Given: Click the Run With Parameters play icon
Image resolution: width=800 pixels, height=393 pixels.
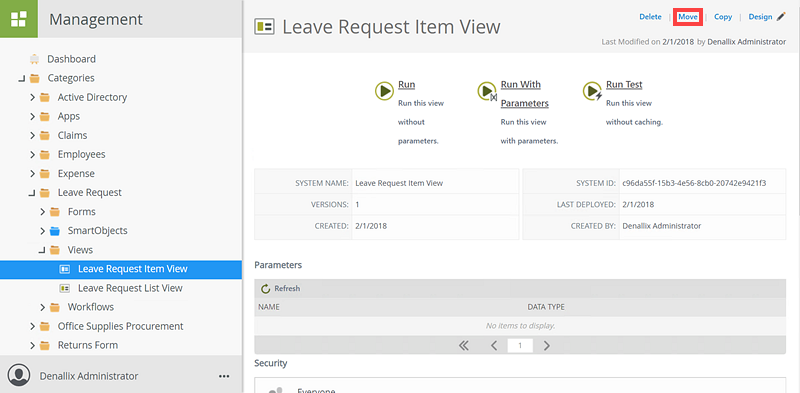Looking at the screenshot, I should tap(487, 91).
